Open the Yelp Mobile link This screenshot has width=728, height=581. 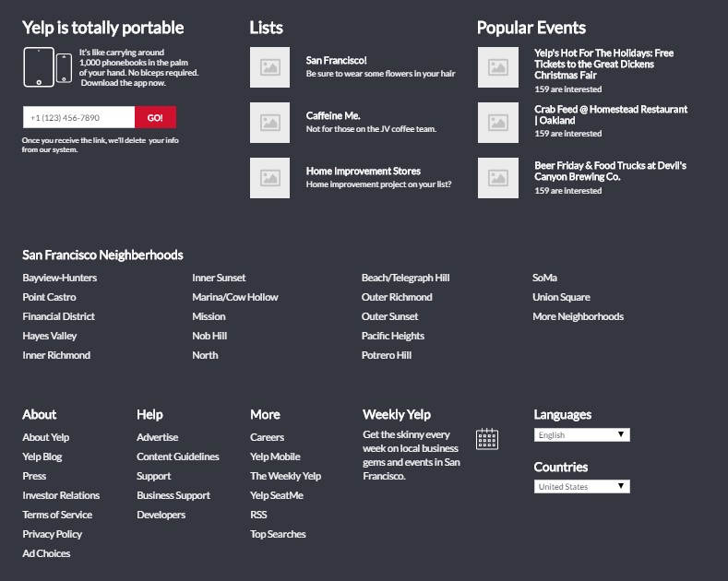pyautogui.click(x=275, y=456)
